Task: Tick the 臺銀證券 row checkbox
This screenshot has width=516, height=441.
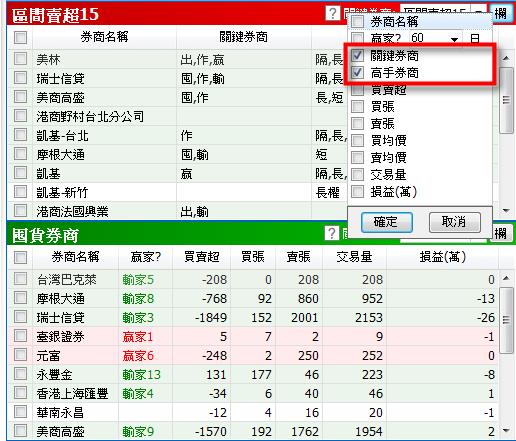Action: coord(21,336)
